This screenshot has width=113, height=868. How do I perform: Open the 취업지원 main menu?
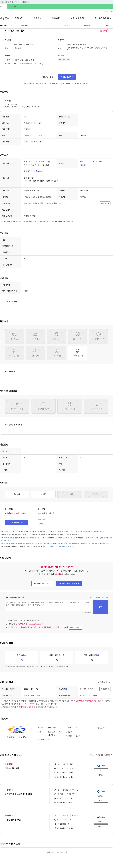click(x=37, y=18)
